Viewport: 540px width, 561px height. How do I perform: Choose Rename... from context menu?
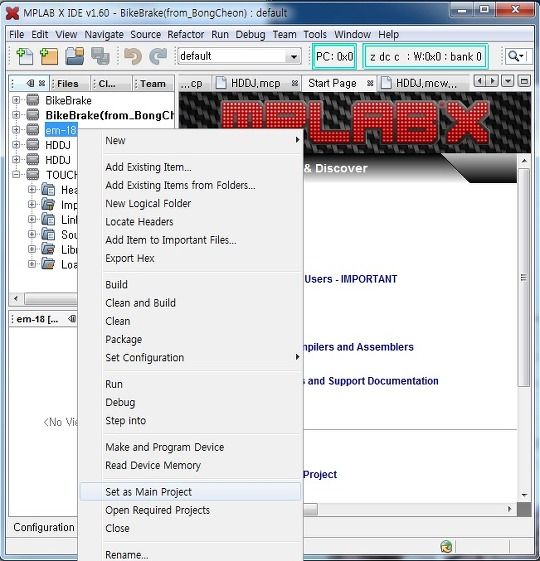coord(190,555)
